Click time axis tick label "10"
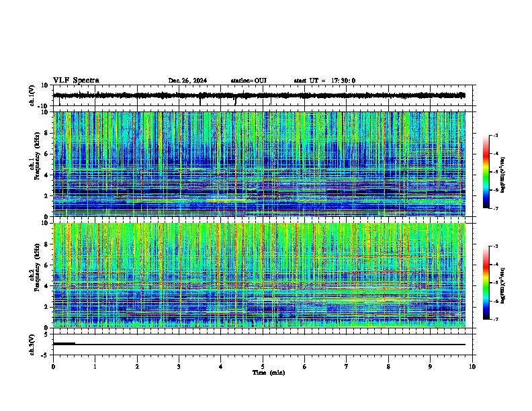The image size is (532, 411). coord(472,367)
